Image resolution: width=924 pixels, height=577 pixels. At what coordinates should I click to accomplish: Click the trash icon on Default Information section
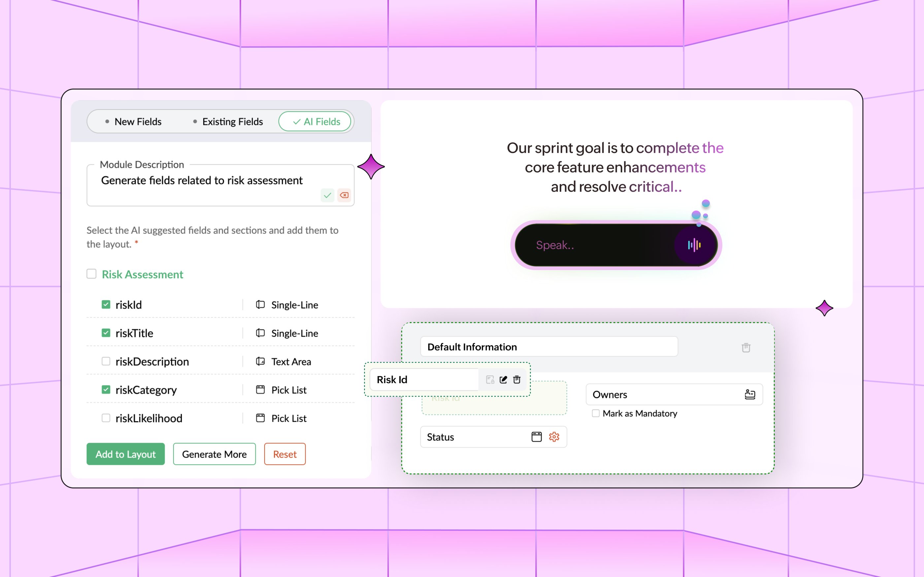[746, 347]
